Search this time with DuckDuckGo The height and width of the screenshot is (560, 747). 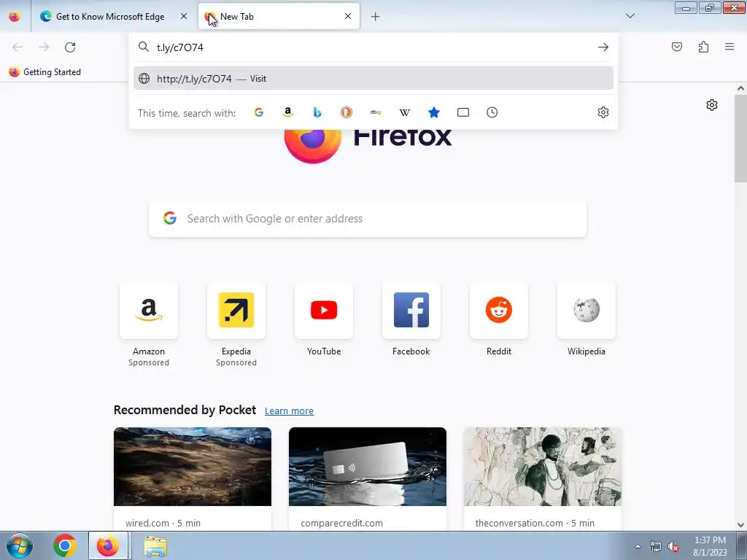(x=347, y=112)
